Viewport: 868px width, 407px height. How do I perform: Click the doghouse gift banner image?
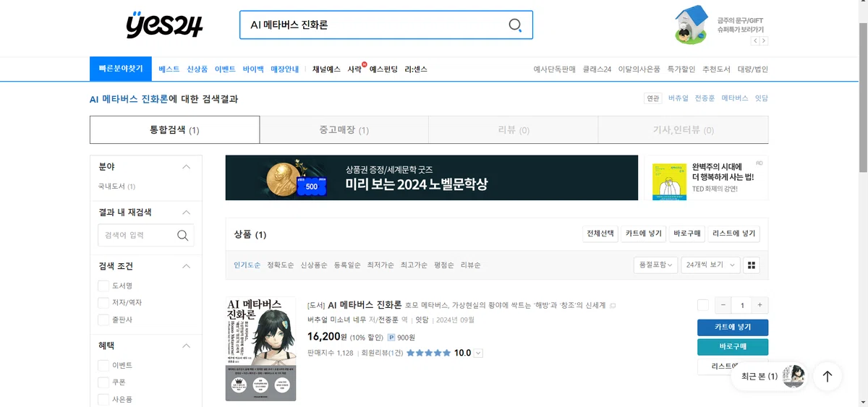(x=691, y=25)
